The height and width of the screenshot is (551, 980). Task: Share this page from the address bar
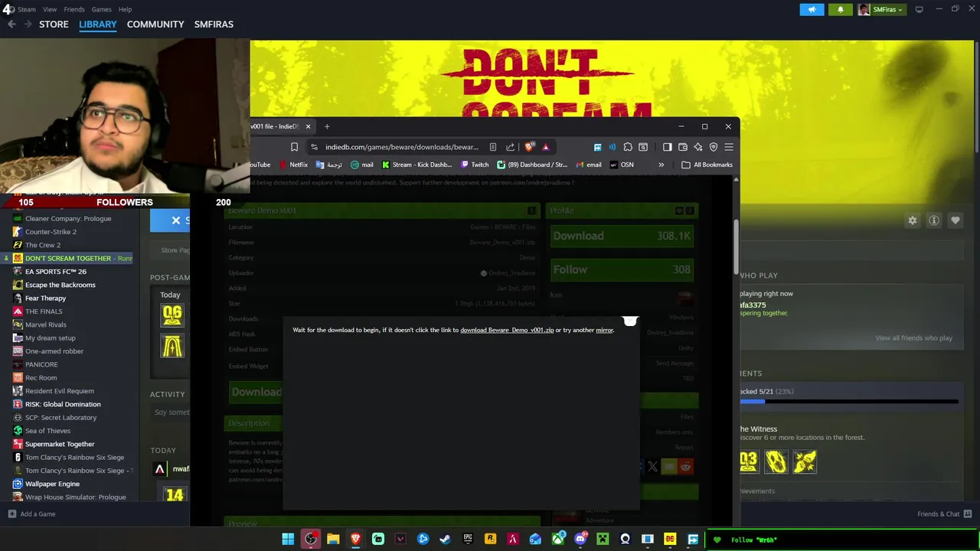coord(510,147)
